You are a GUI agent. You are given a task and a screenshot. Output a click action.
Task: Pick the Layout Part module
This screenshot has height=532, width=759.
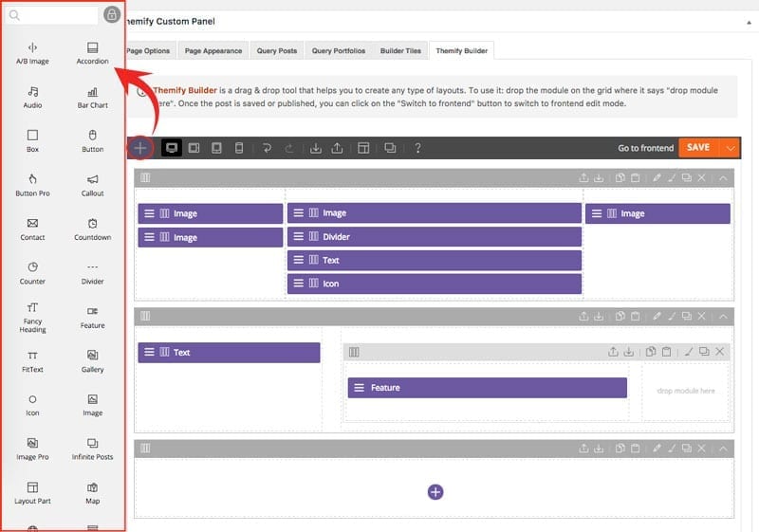point(32,493)
